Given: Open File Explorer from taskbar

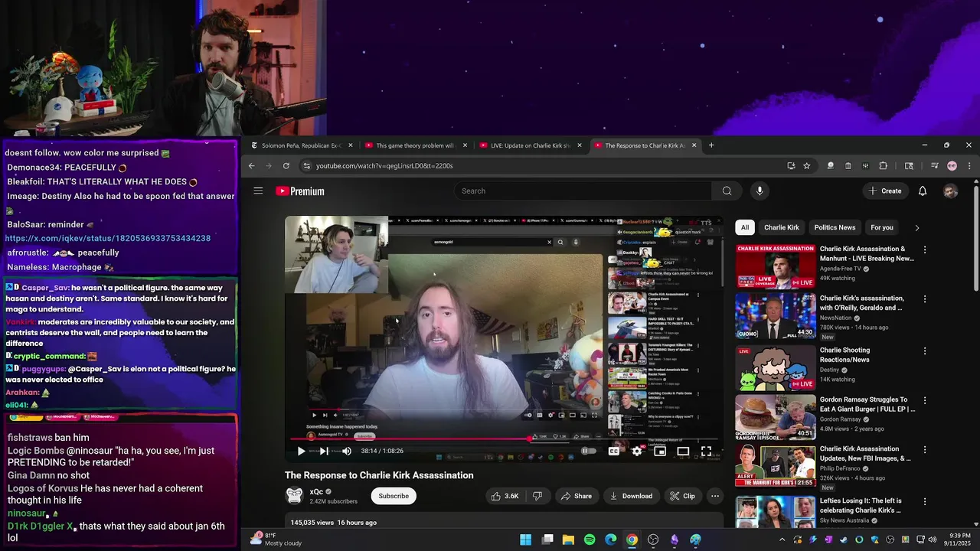Looking at the screenshot, I should (568, 540).
